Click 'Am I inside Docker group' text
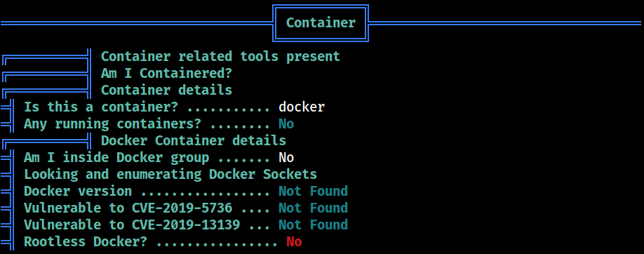This screenshot has width=644, height=254. (116, 157)
